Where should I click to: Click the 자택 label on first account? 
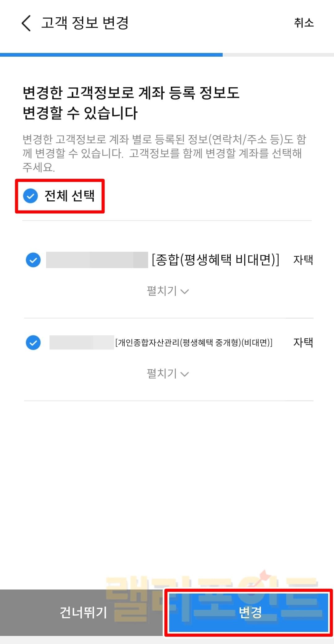(x=303, y=260)
